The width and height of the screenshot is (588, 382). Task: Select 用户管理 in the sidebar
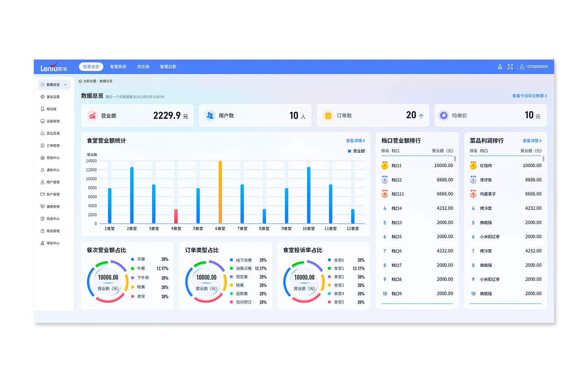[50, 182]
